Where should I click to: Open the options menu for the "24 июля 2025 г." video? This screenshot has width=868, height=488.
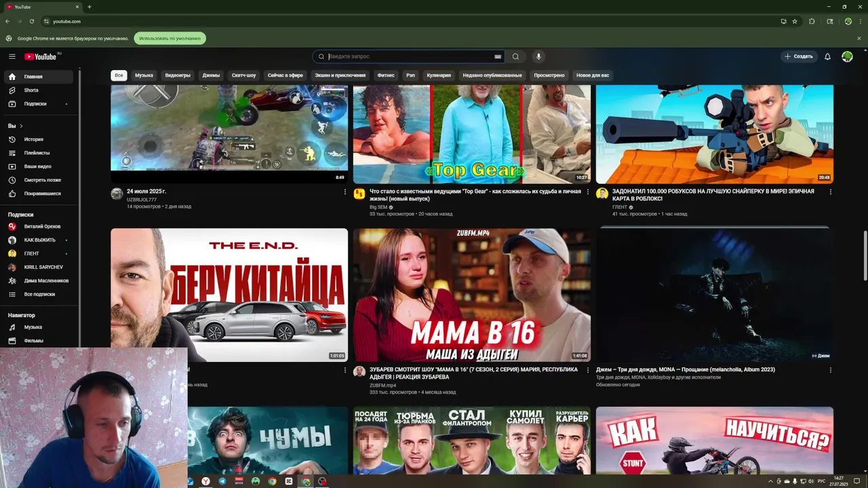point(344,192)
